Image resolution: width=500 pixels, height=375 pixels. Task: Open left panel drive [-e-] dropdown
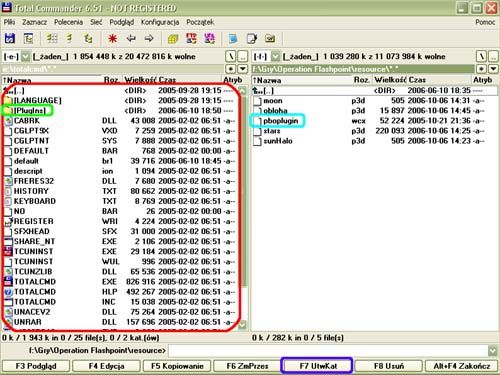click(x=25, y=57)
